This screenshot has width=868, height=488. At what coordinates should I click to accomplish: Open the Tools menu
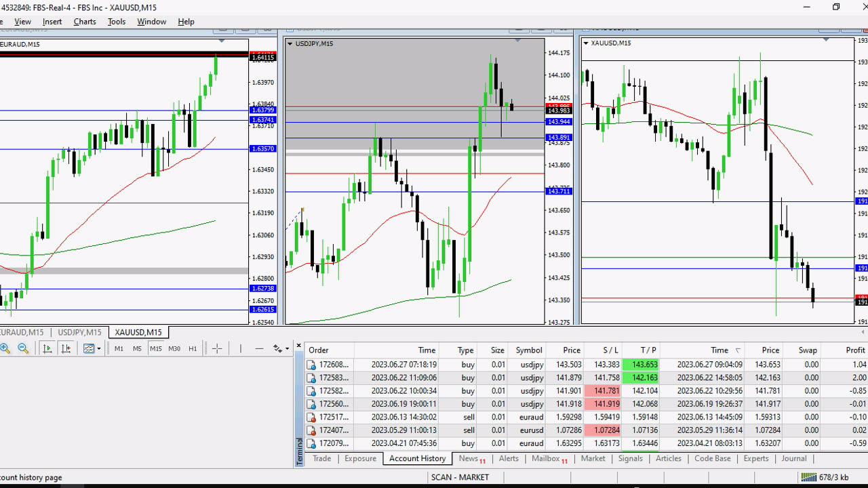tap(117, 22)
